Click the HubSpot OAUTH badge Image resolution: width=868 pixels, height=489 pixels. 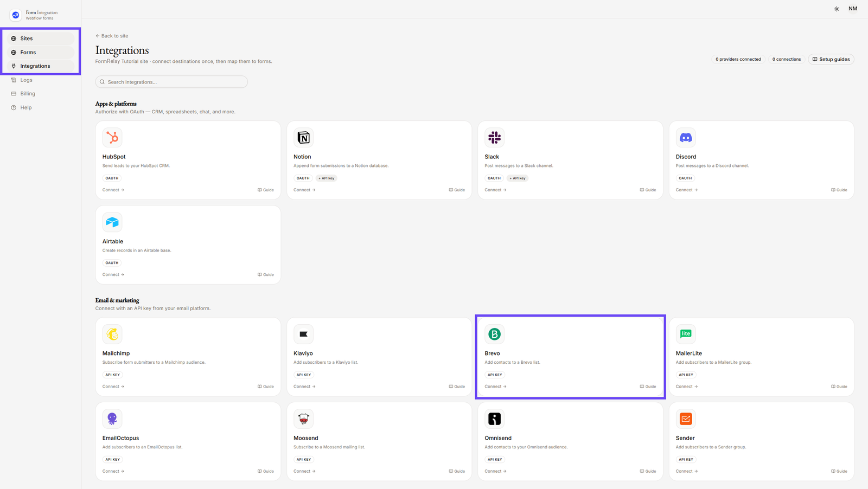pos(112,178)
